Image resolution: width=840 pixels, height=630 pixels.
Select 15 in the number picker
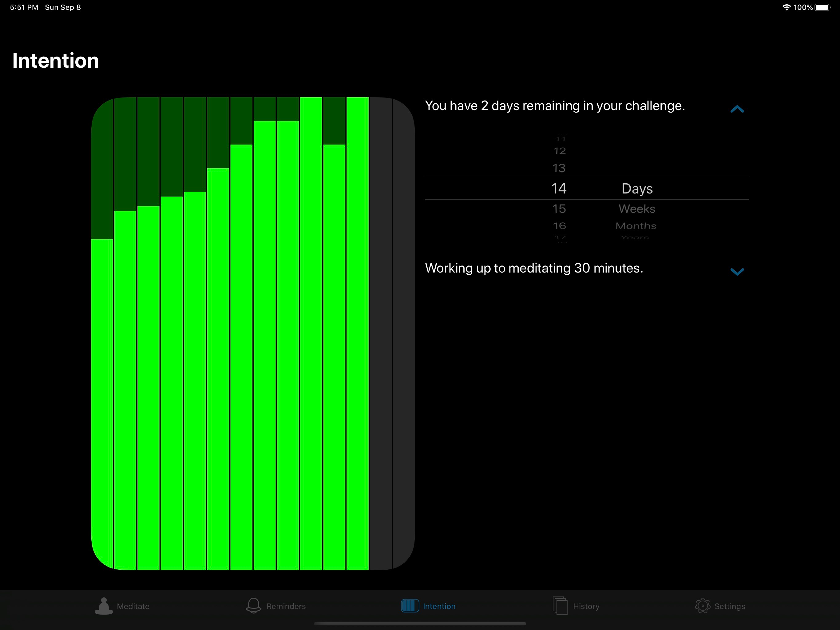click(x=559, y=209)
